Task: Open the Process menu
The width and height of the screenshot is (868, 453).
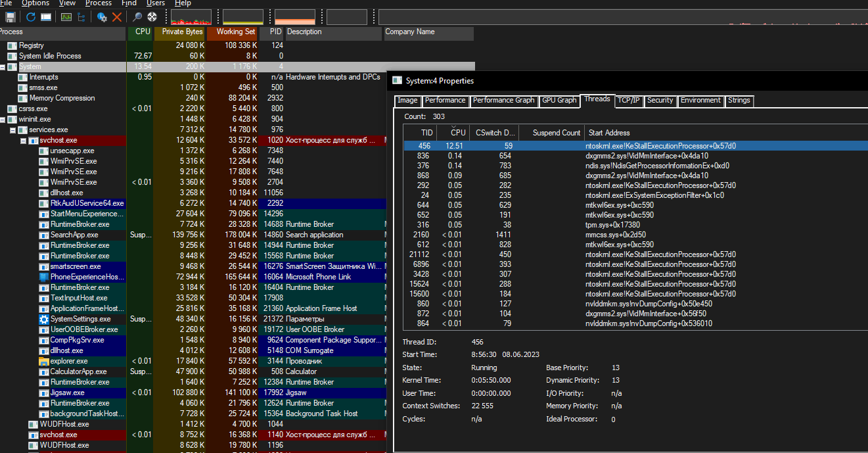Action: (x=99, y=3)
